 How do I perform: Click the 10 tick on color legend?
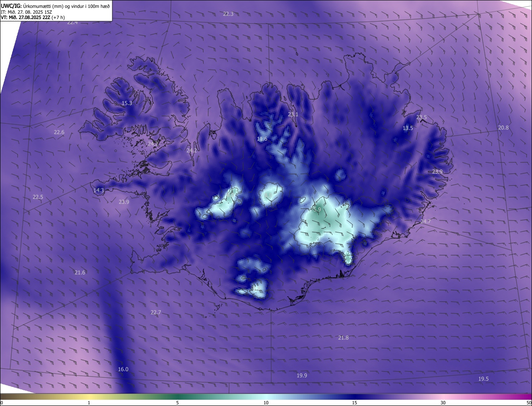tap(266, 403)
